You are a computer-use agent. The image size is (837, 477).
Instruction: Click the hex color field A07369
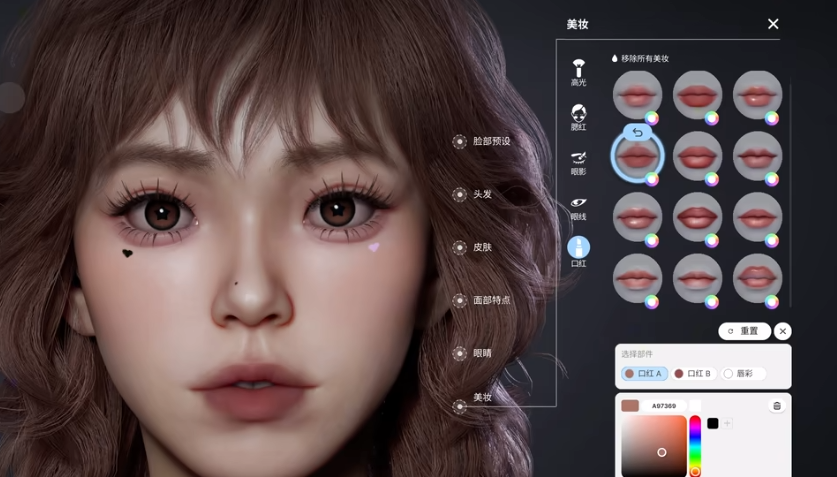(x=664, y=406)
